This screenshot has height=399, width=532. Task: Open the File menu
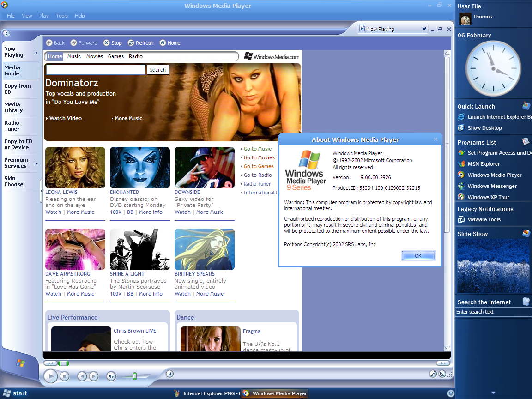pos(11,16)
